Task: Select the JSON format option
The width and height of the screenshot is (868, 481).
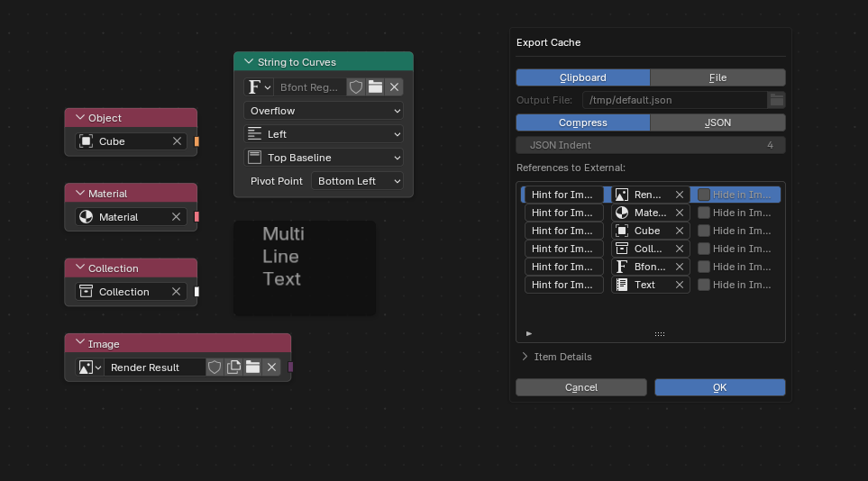Action: click(x=717, y=123)
